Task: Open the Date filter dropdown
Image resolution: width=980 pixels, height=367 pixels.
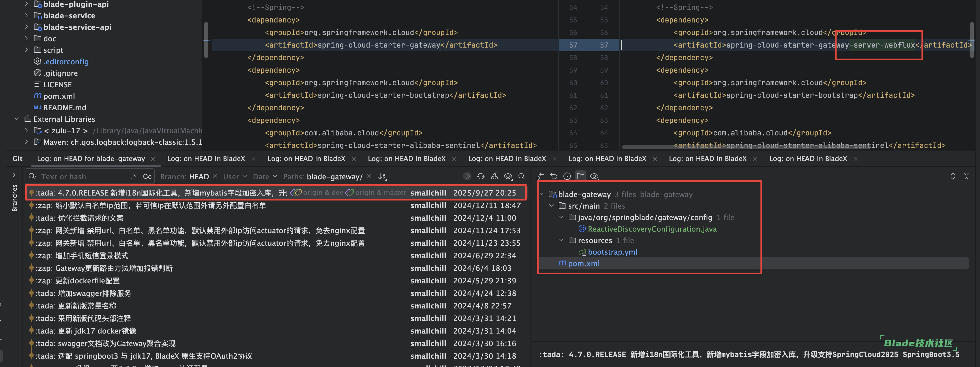Action: [265, 177]
